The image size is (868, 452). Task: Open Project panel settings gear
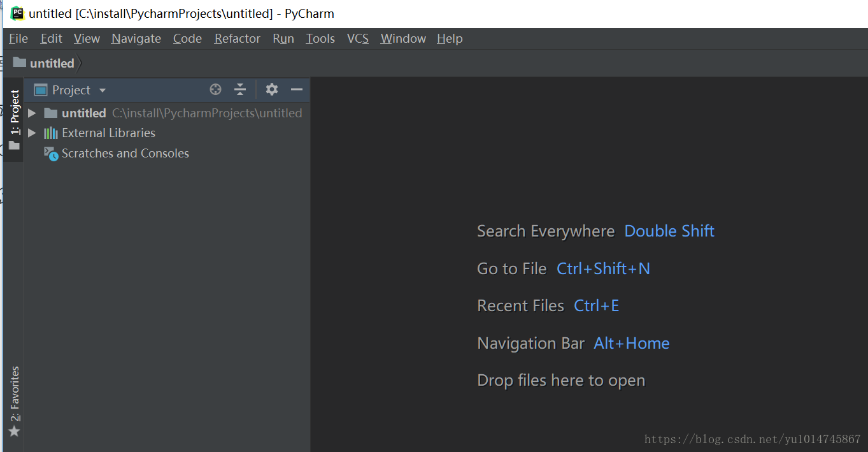pyautogui.click(x=272, y=90)
